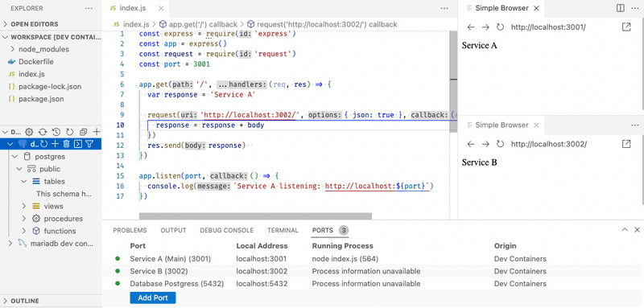Click filter funnel icon on selected connection
The width and height of the screenshot is (644, 308).
(89, 144)
